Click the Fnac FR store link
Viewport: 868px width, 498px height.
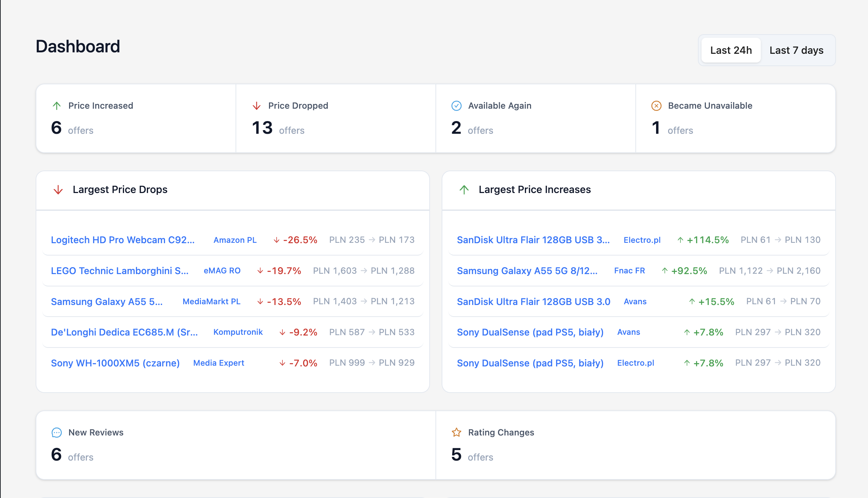[630, 271]
